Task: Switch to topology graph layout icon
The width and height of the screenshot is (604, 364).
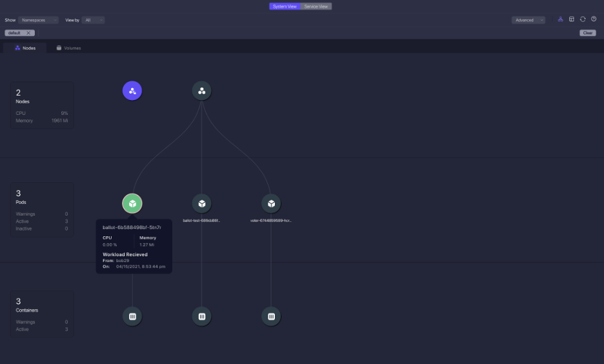Action: click(561, 19)
